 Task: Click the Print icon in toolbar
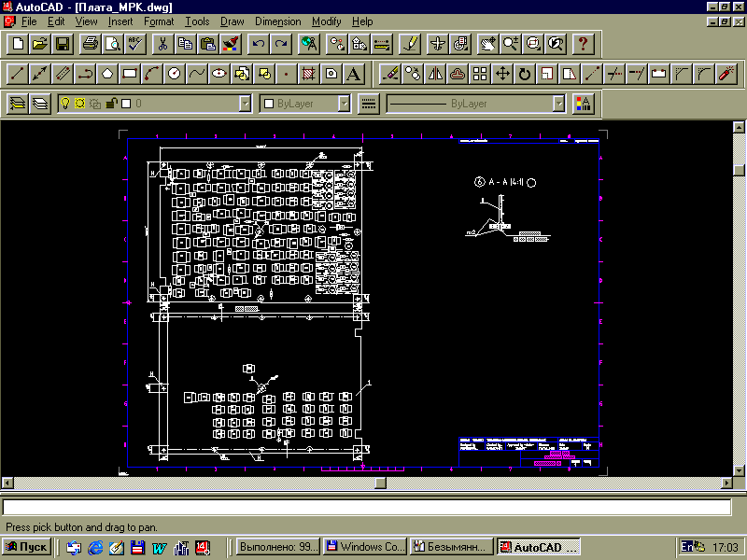[x=91, y=44]
